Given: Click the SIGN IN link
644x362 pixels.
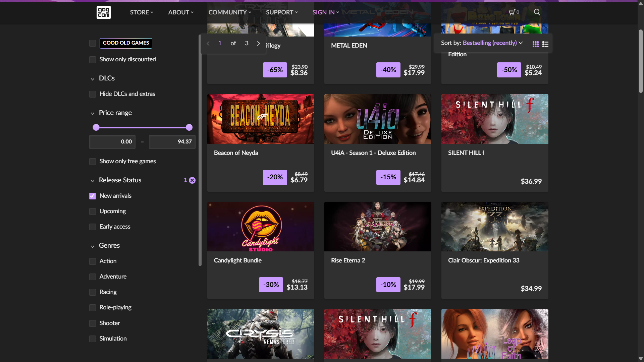Looking at the screenshot, I should (x=325, y=12).
